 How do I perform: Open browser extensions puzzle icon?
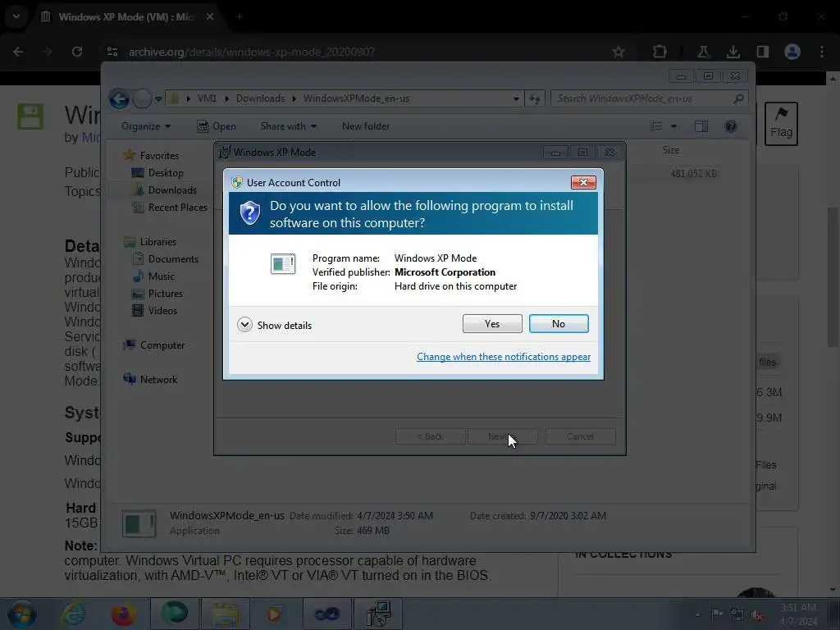click(x=660, y=52)
